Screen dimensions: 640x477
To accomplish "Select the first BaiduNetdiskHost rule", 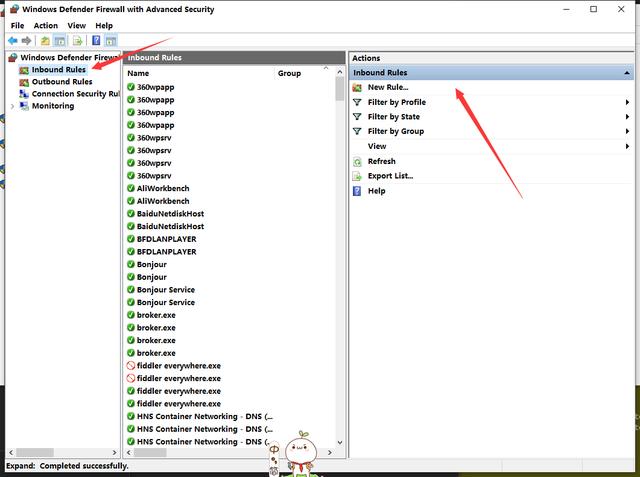I will click(x=170, y=213).
